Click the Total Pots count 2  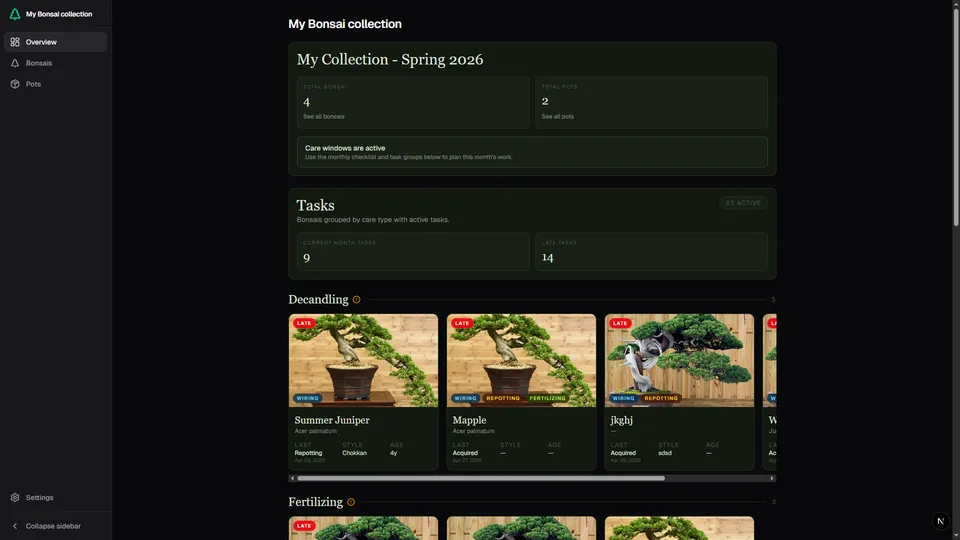point(545,101)
